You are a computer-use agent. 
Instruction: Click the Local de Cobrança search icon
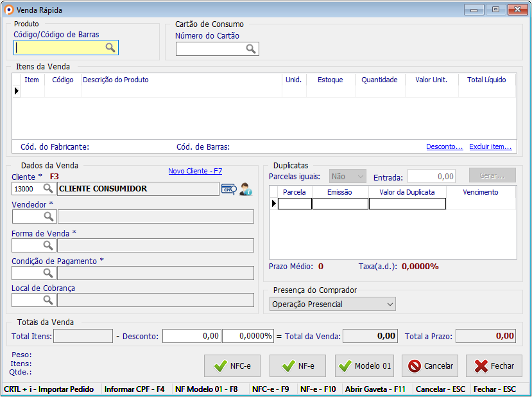[48, 300]
